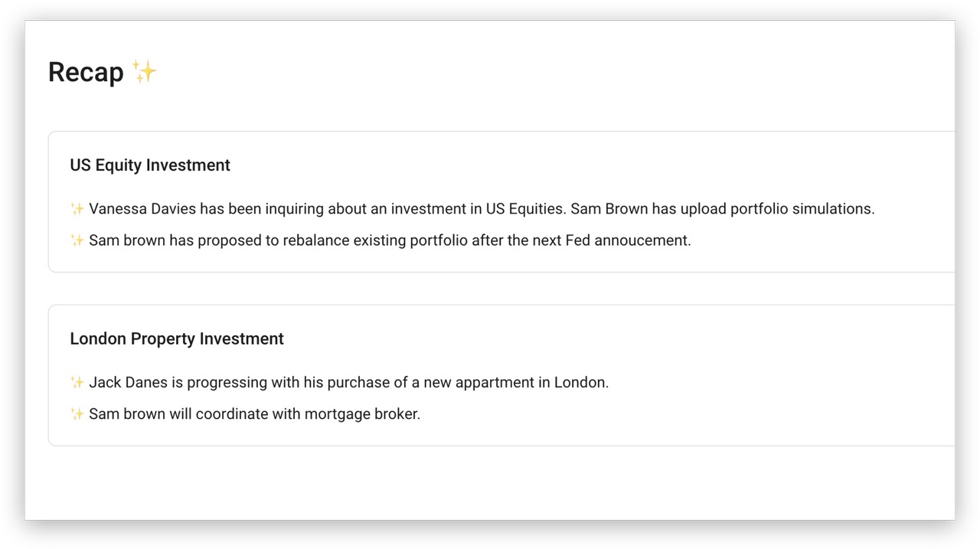Click sparkle icon before mortgage broker line

coord(77,414)
